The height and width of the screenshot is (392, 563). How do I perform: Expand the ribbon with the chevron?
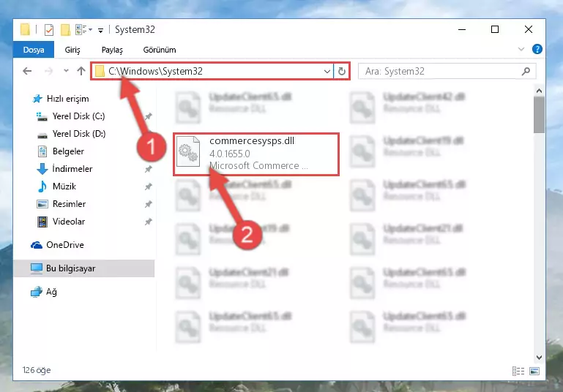[521, 49]
